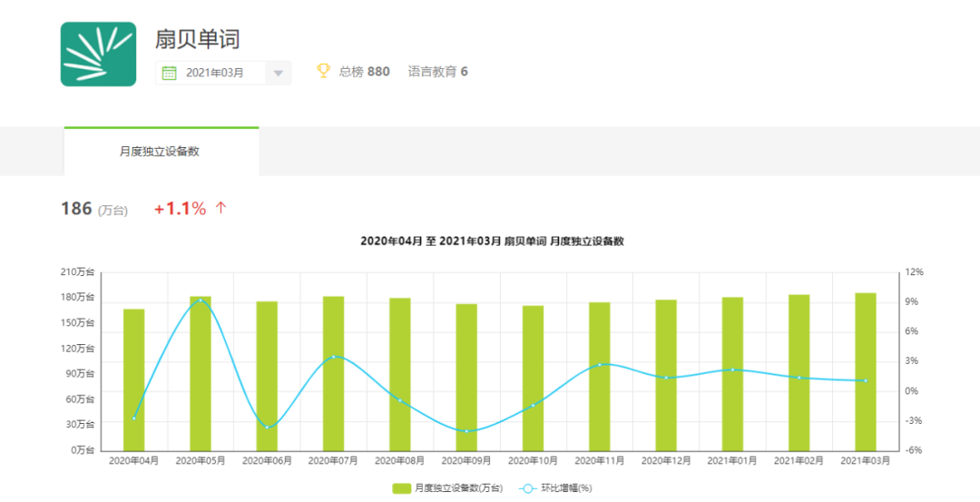
Task: Click the 2020年10月 bar
Action: coord(534,379)
